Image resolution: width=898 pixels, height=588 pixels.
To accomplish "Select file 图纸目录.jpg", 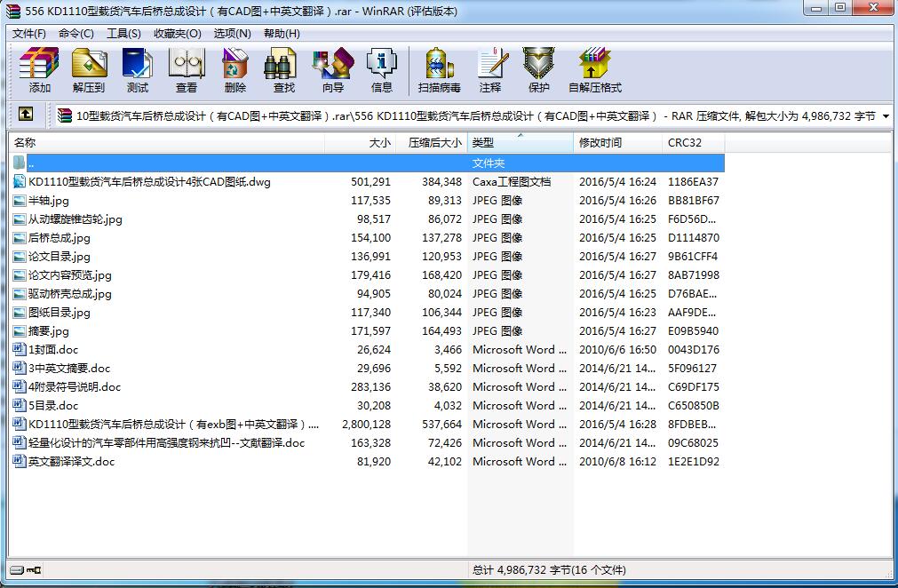I will [x=59, y=313].
